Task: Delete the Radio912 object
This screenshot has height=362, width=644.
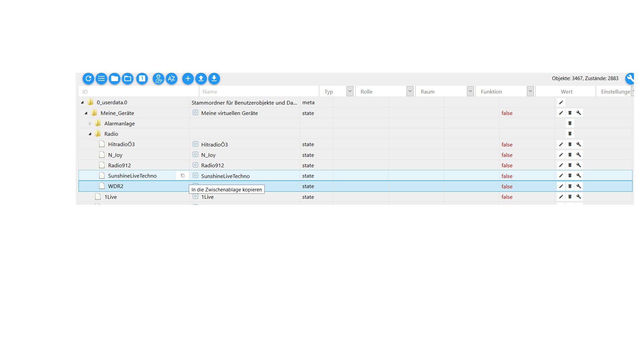Action: [x=570, y=165]
